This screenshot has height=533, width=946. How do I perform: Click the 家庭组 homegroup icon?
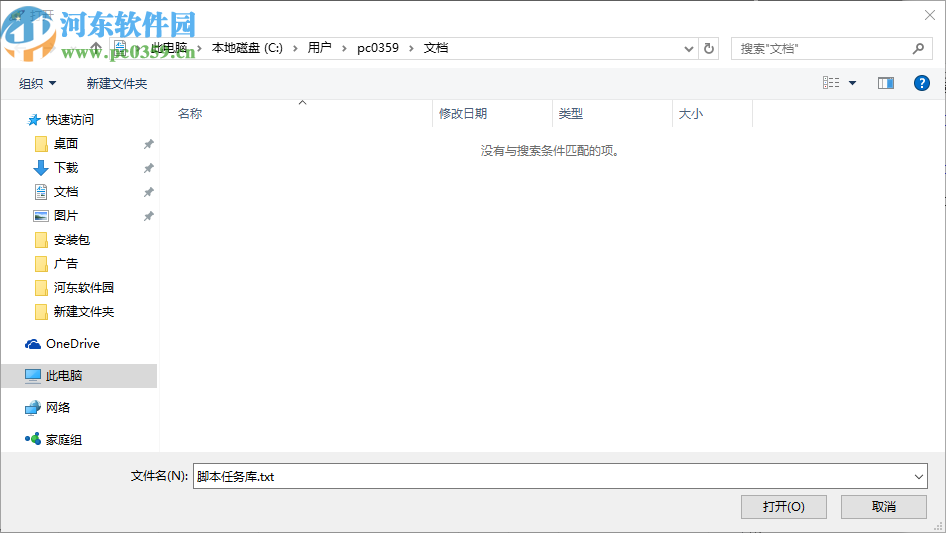click(x=33, y=439)
